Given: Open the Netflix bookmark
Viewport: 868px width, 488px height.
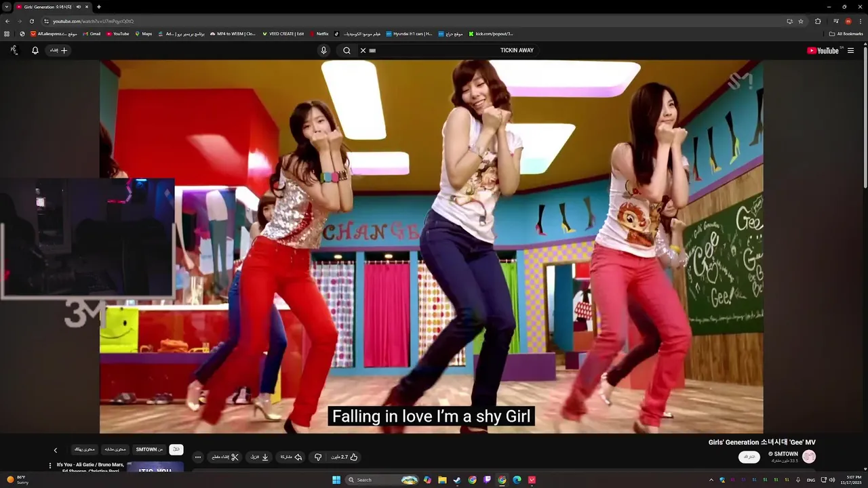Looking at the screenshot, I should [319, 34].
